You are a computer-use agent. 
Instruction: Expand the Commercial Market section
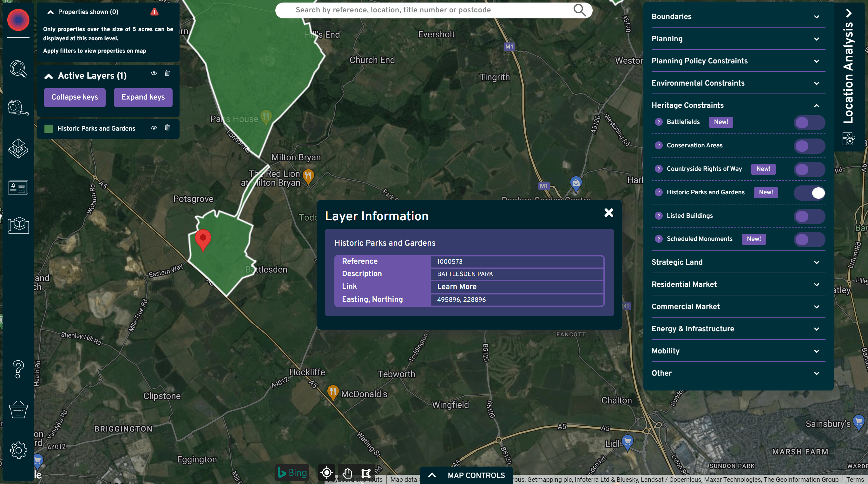point(738,307)
